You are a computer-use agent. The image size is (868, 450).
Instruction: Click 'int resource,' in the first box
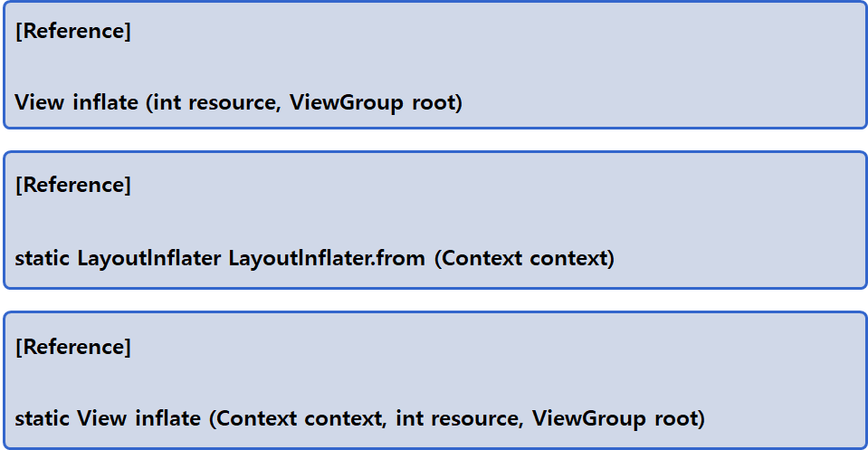pos(217,103)
